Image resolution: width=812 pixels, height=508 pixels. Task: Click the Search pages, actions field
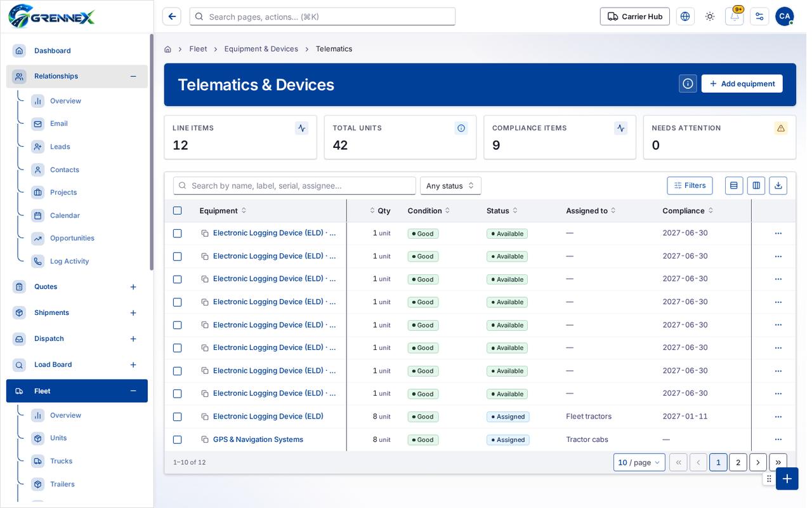322,17
